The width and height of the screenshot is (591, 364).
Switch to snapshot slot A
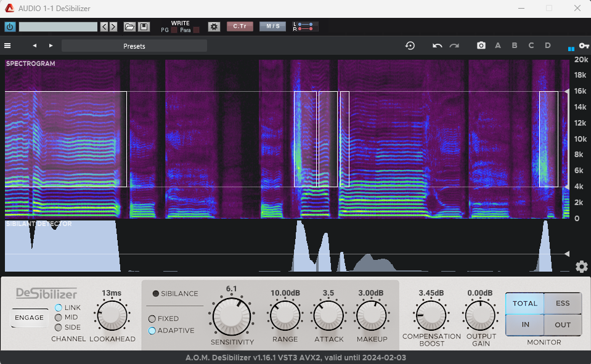[498, 46]
